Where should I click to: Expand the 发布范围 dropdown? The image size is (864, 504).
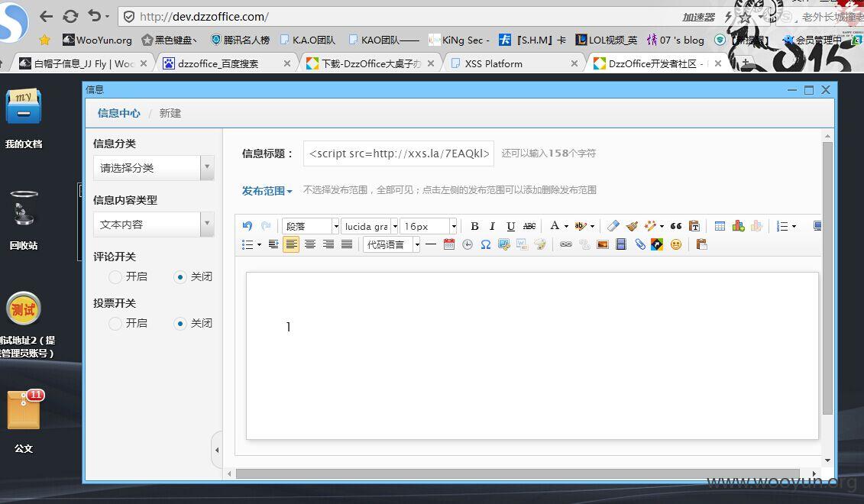(267, 191)
